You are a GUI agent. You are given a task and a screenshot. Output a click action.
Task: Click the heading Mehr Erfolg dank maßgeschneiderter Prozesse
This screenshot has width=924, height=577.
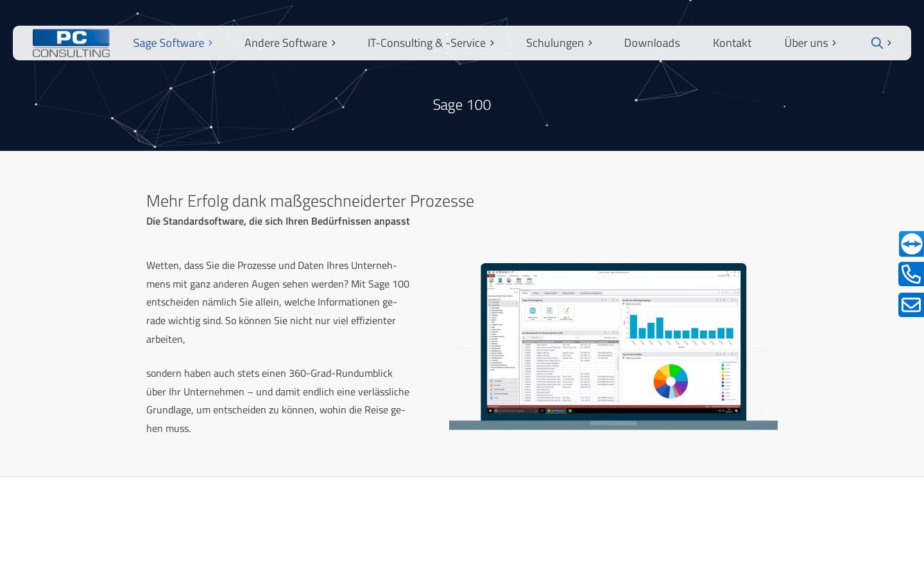(310, 201)
